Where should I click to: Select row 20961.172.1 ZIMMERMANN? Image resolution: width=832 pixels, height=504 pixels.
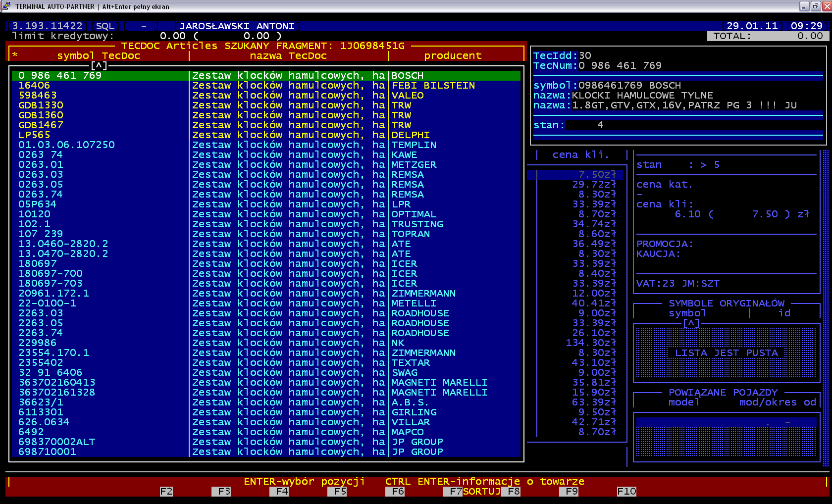tap(266, 293)
